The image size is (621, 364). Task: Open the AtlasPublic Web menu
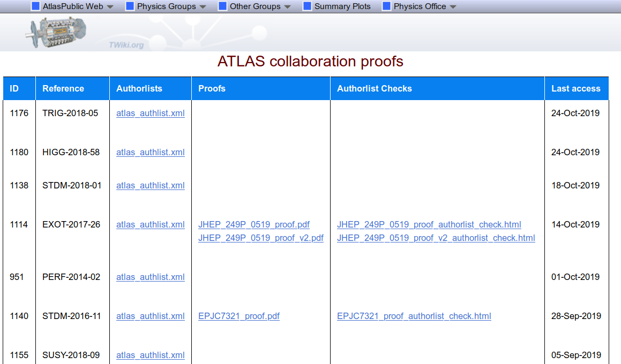[73, 6]
